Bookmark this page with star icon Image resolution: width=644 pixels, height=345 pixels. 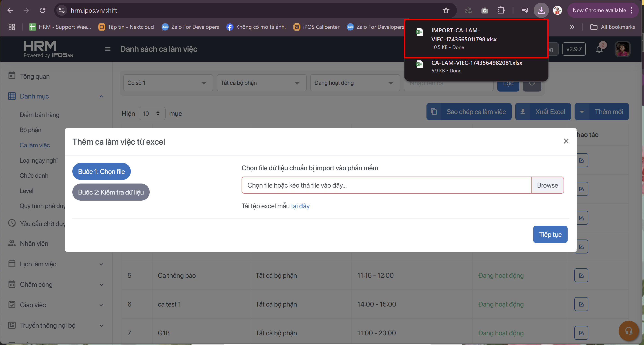[x=446, y=10]
